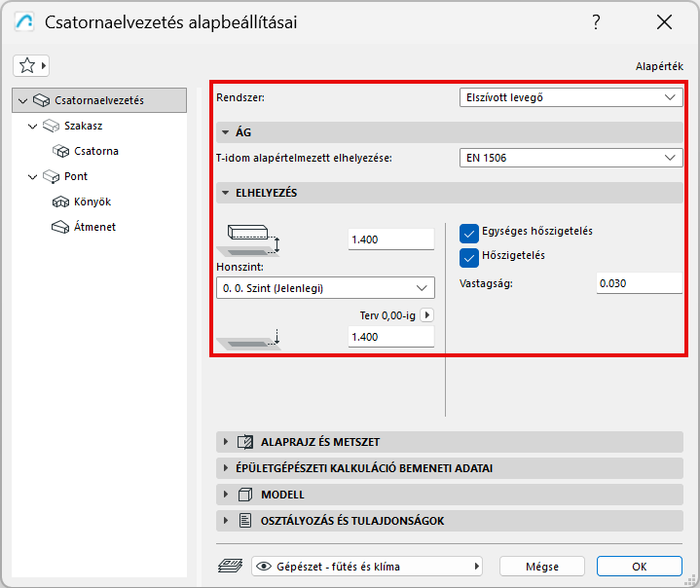Click the Könyök elbow icon
The image size is (700, 588).
60,202
